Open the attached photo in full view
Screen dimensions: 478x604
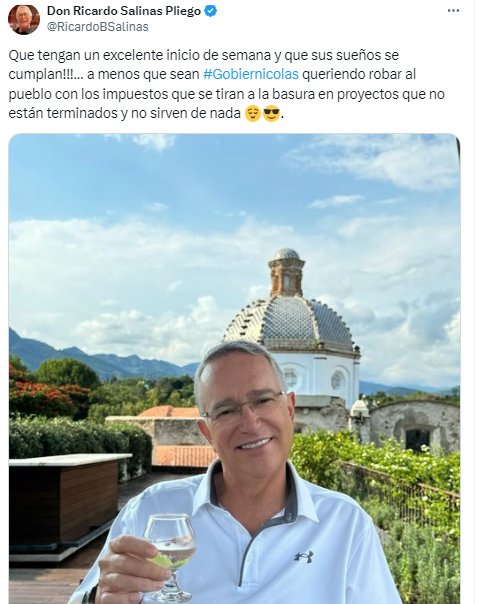(234, 369)
